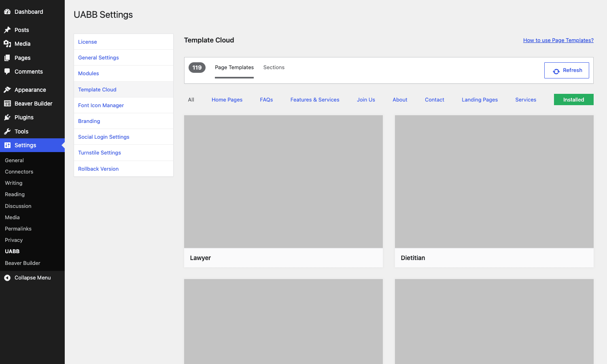
Task: Open the Modules tab
Action: tap(123, 73)
